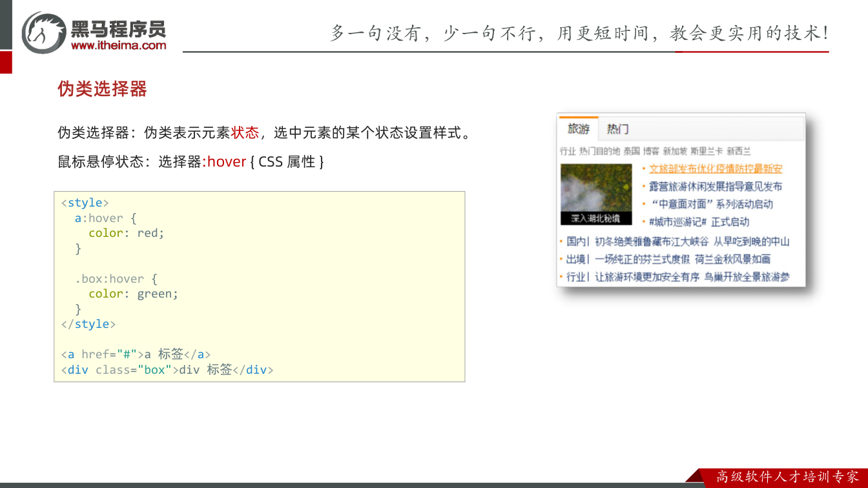
Task: Open the #城市巡游记# 正式启动 headline
Action: click(x=699, y=221)
